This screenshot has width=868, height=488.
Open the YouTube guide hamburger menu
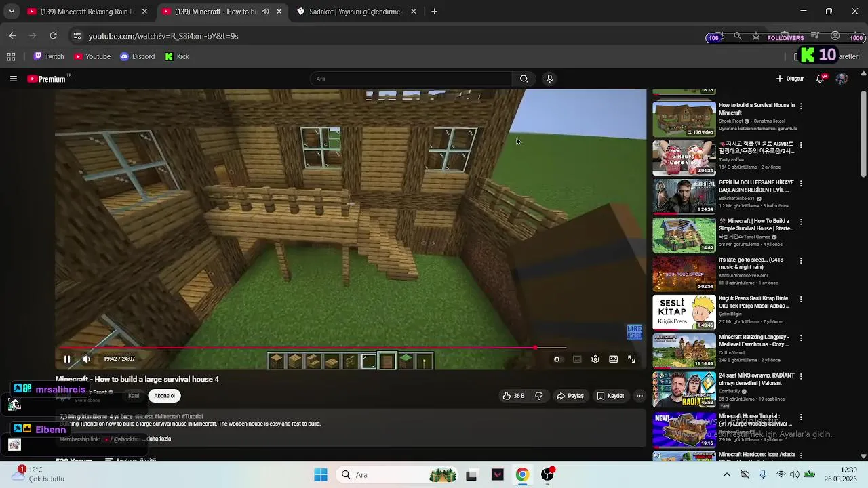point(13,79)
